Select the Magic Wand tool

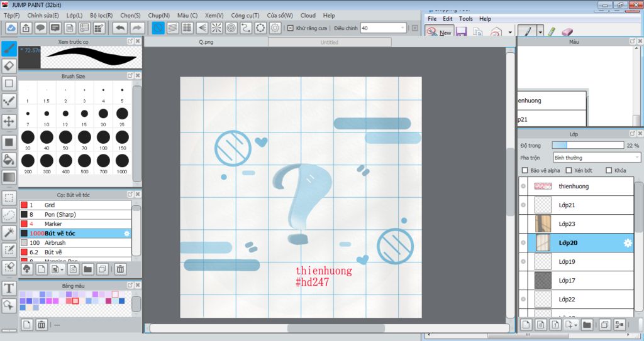[x=9, y=232]
